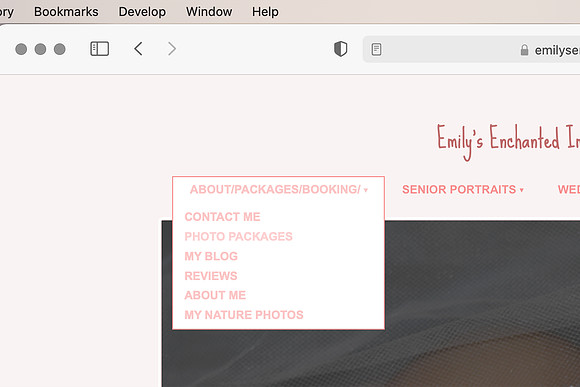580x387 pixels.
Task: Open the Develop menu
Action: pos(142,12)
